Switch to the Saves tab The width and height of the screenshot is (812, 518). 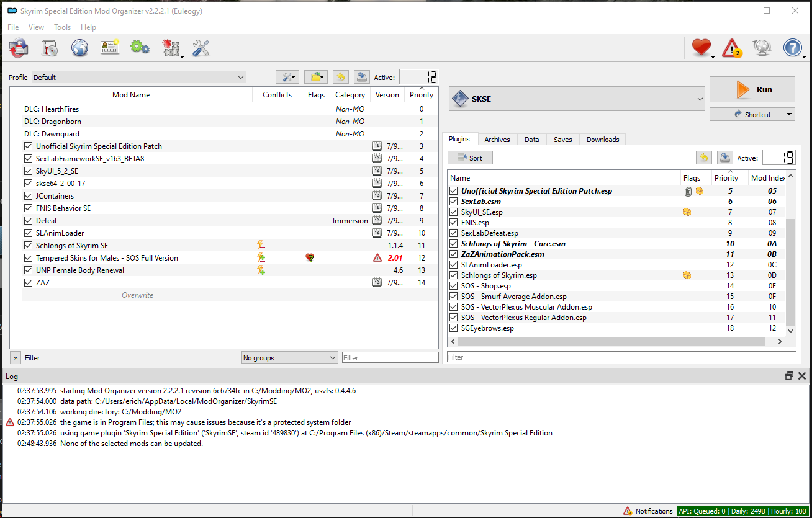pyautogui.click(x=563, y=140)
